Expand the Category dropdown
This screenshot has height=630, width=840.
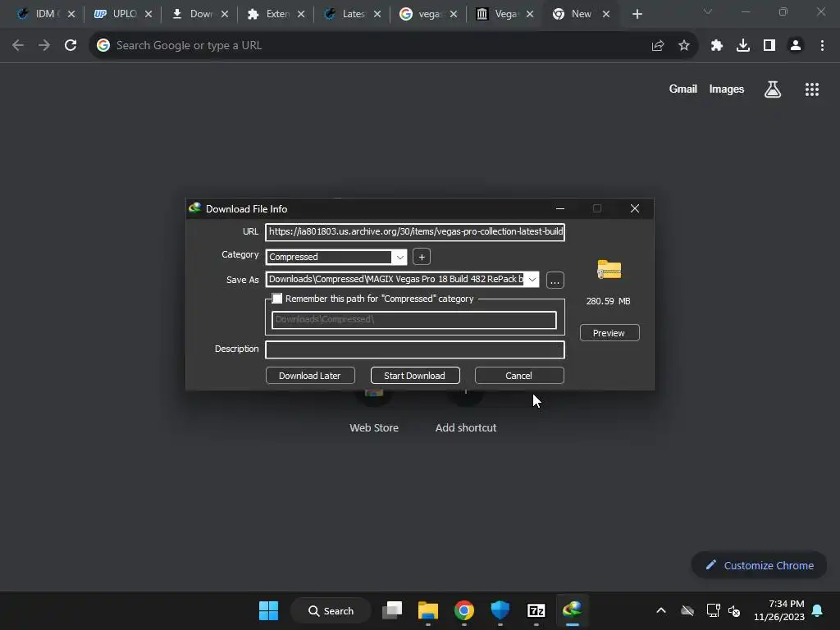[x=399, y=257]
